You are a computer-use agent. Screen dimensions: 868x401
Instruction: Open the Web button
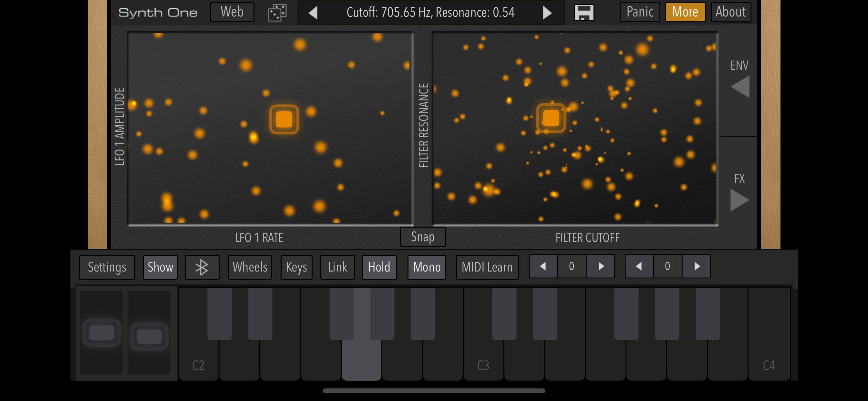(x=232, y=12)
